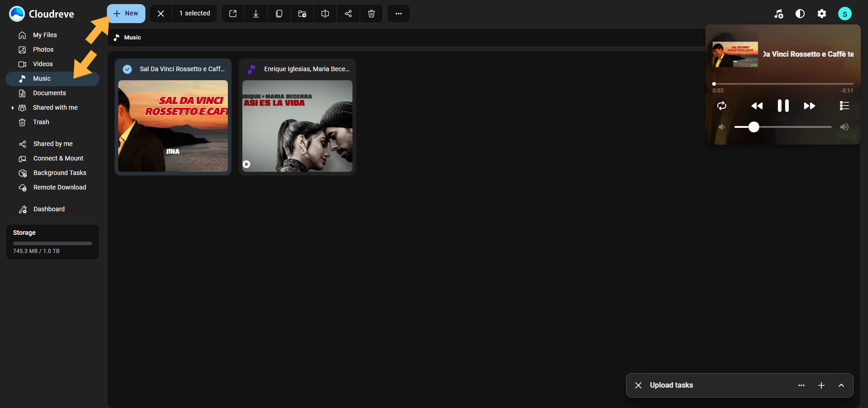
Task: Delete the selected file
Action: 371,14
